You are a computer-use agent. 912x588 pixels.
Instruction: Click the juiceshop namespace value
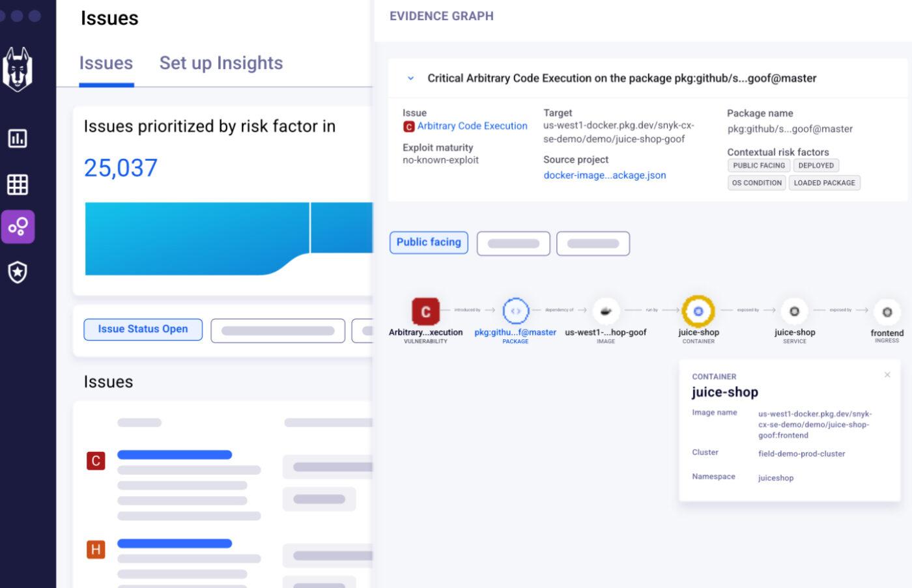click(776, 478)
